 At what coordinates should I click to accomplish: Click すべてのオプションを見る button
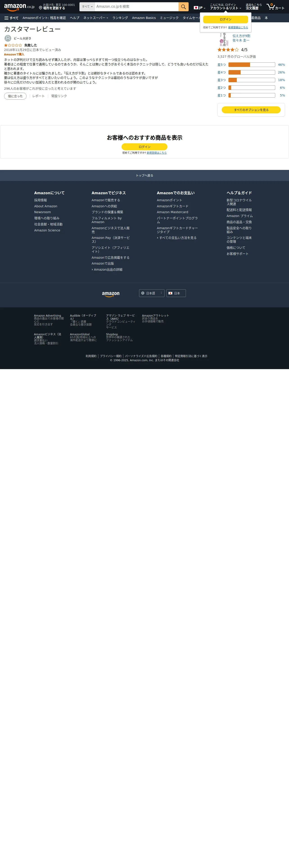(x=251, y=110)
